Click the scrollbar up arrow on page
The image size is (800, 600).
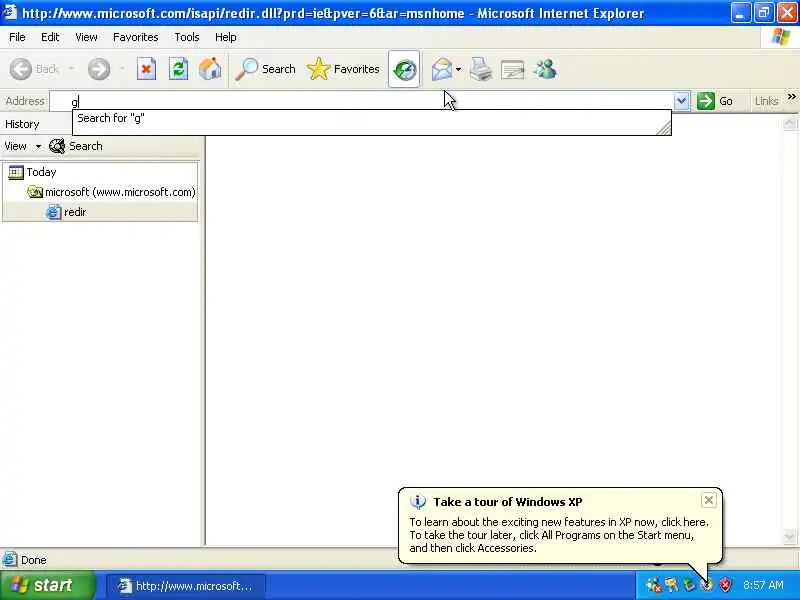pyautogui.click(x=789, y=123)
